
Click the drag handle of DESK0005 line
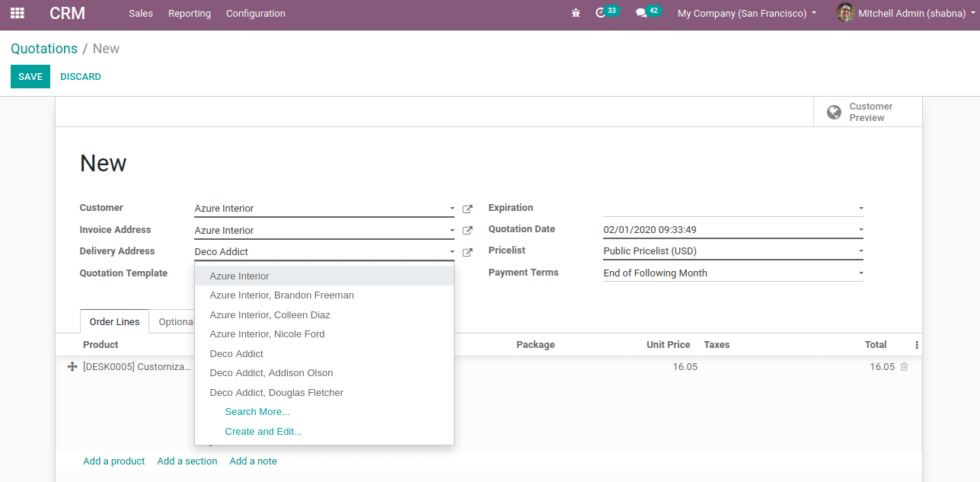coord(72,367)
